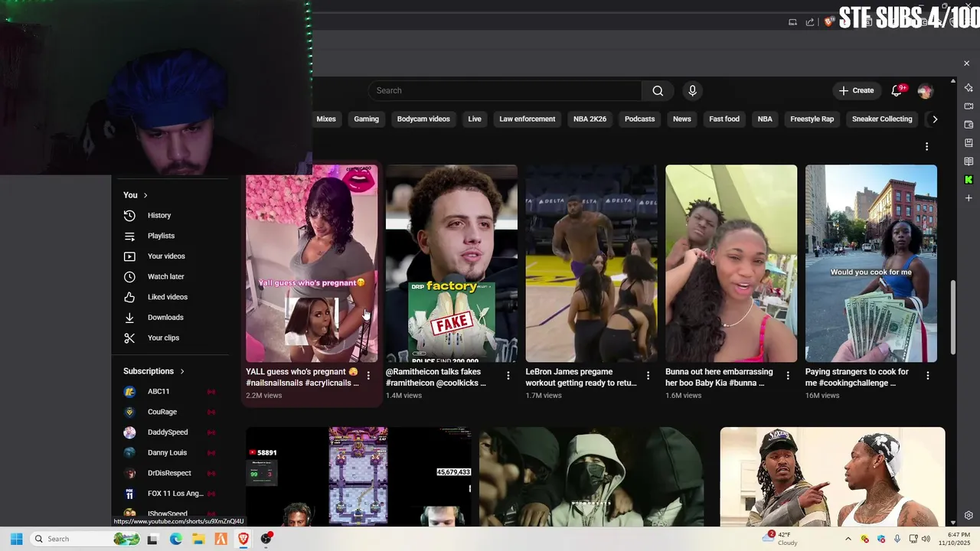Open the DrDisRespect subscription channel
The image size is (980, 551).
click(170, 473)
